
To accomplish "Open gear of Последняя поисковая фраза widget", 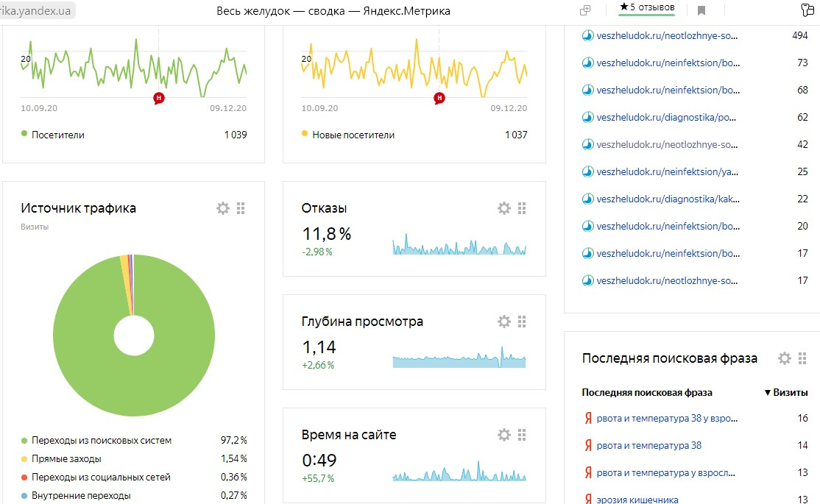I will pyautogui.click(x=785, y=358).
